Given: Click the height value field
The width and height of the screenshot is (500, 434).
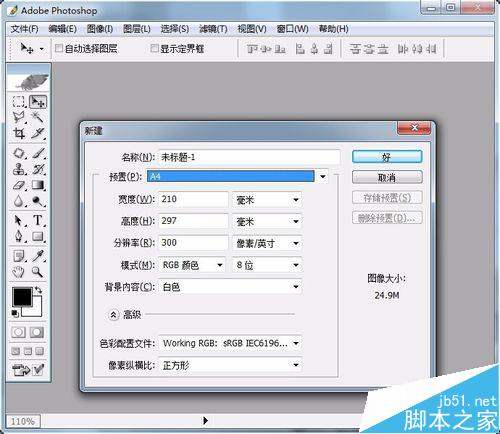Looking at the screenshot, I should coord(193,221).
